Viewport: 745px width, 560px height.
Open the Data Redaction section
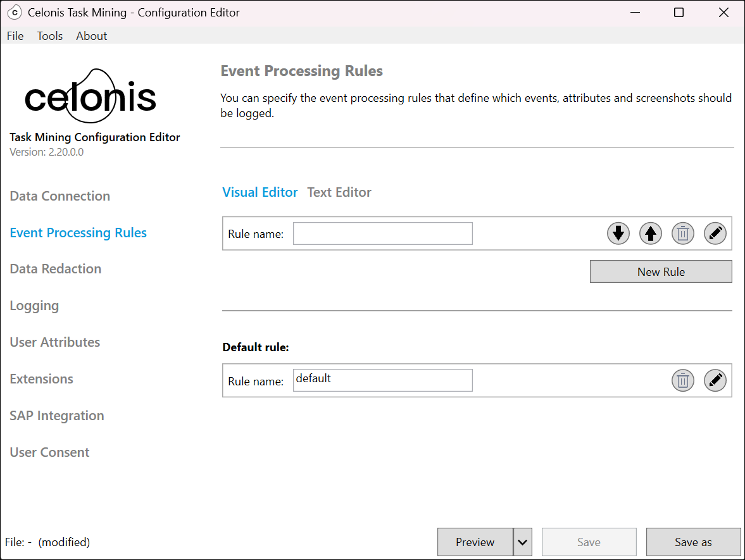(55, 268)
